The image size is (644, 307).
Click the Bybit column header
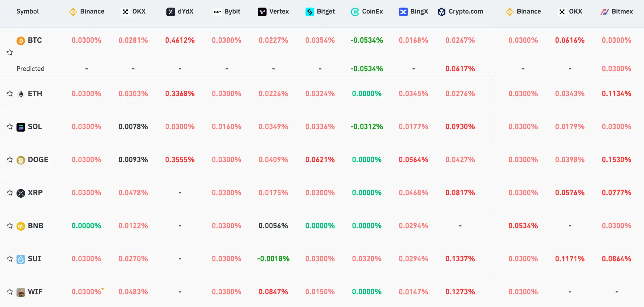(232, 11)
